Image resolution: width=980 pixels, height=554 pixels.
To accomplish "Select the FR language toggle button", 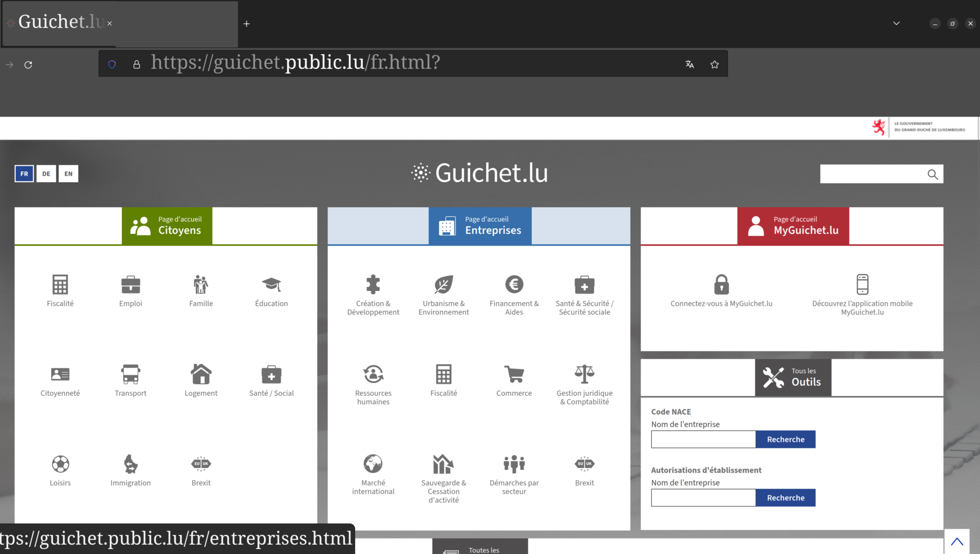I will pyautogui.click(x=24, y=174).
